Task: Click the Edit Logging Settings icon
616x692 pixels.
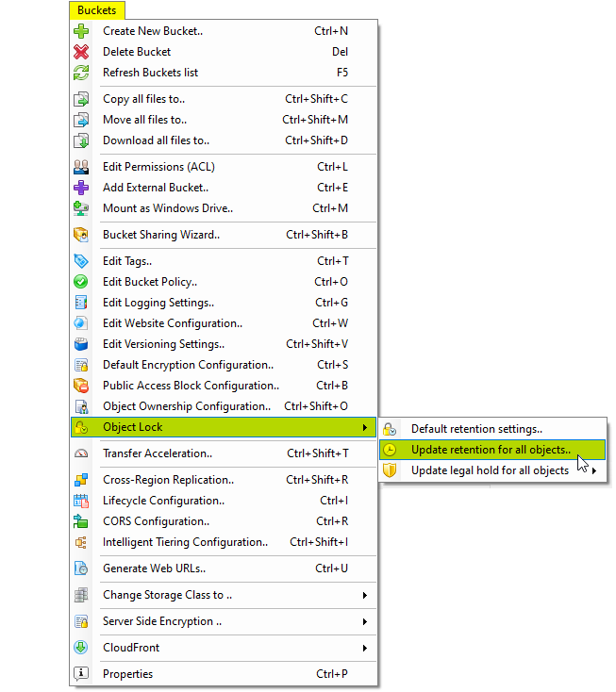Action: [81, 303]
